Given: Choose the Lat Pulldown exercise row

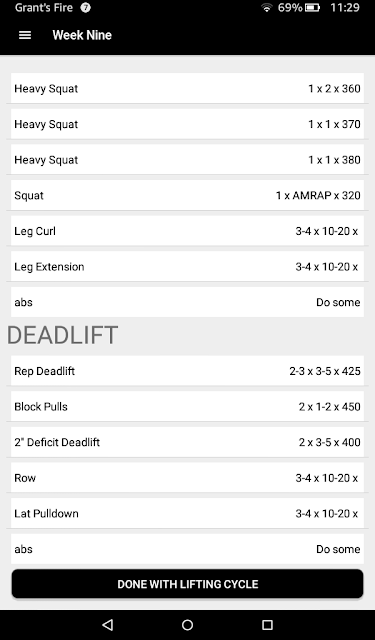Looking at the screenshot, I should click(x=187, y=513).
